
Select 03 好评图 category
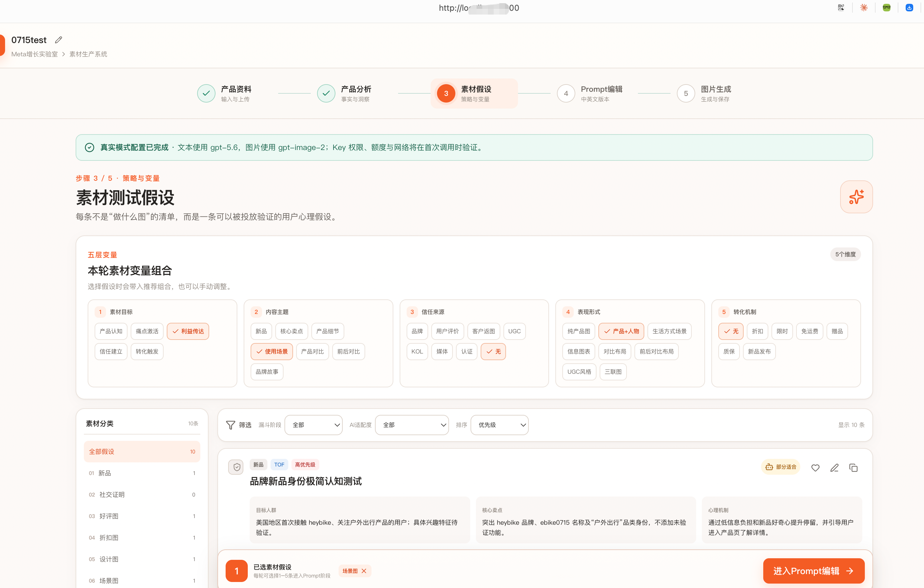point(142,516)
